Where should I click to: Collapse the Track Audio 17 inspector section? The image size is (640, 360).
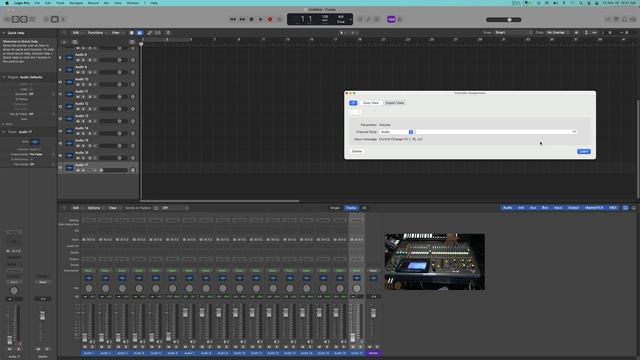[4, 132]
